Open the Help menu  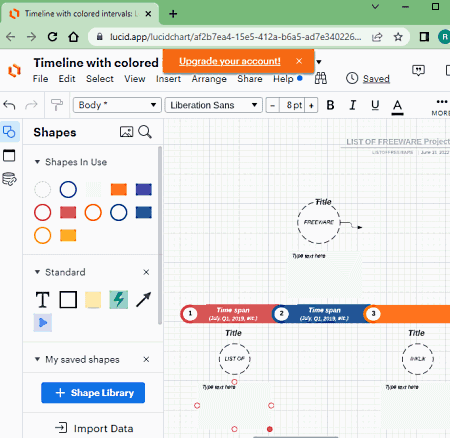(283, 79)
